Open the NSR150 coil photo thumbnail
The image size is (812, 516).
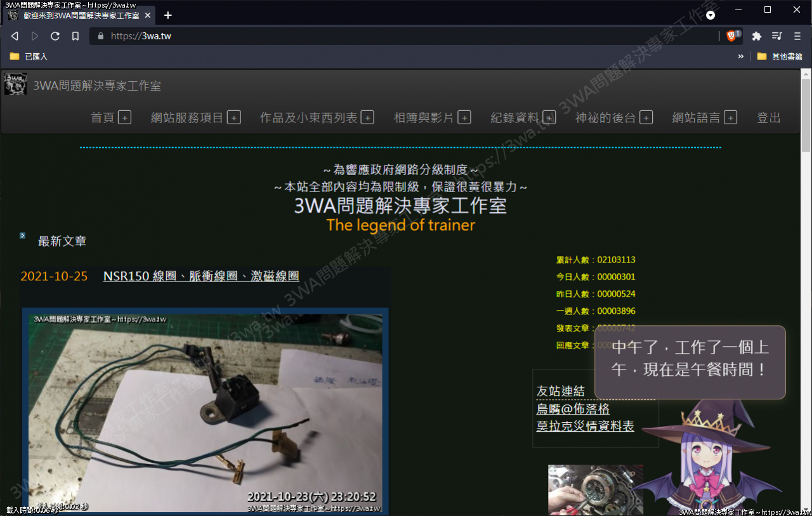click(x=205, y=410)
